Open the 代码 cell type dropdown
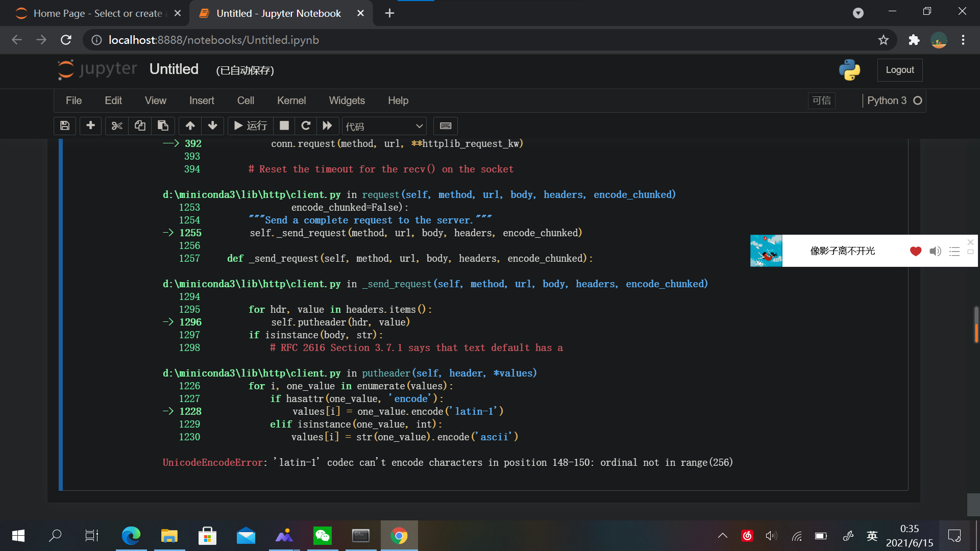Viewport: 980px width, 551px height. (384, 127)
